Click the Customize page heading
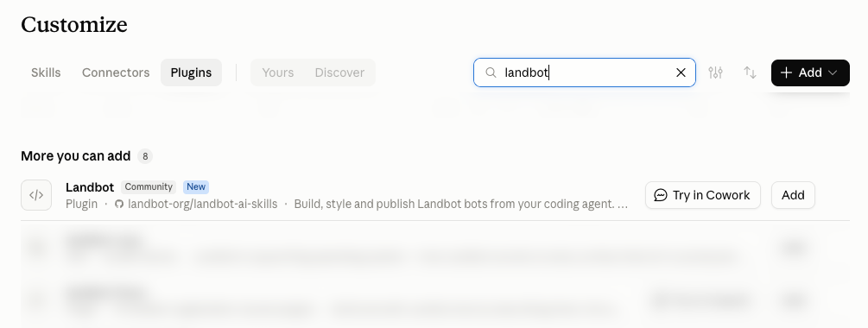The height and width of the screenshot is (328, 868). 74,24
